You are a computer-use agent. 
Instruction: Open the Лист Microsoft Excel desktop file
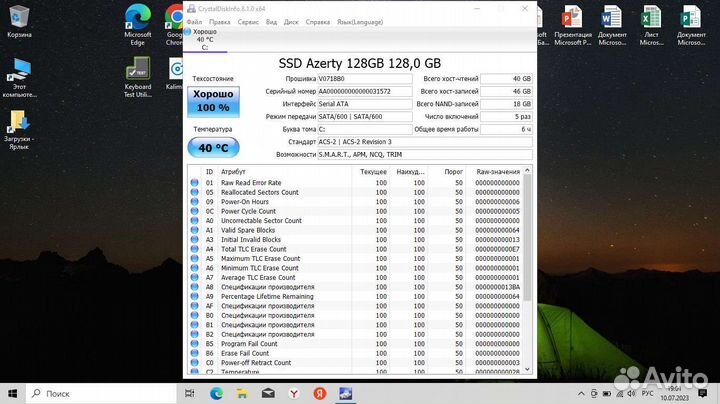coord(651,25)
